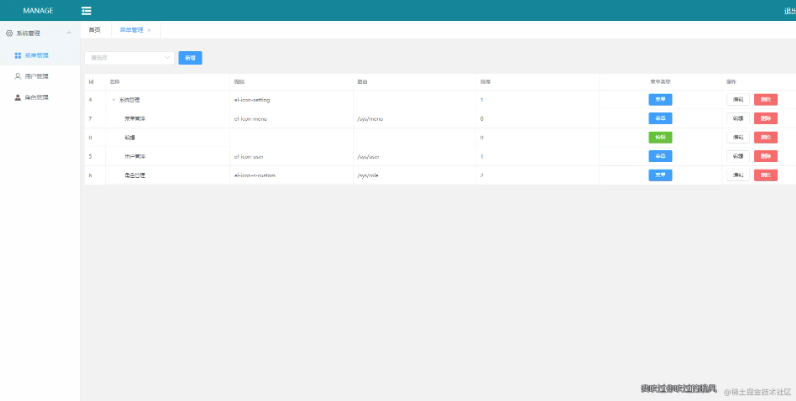Viewport: 796px width, 401px height.
Task: Delete the /sys/menu row
Action: tap(766, 118)
